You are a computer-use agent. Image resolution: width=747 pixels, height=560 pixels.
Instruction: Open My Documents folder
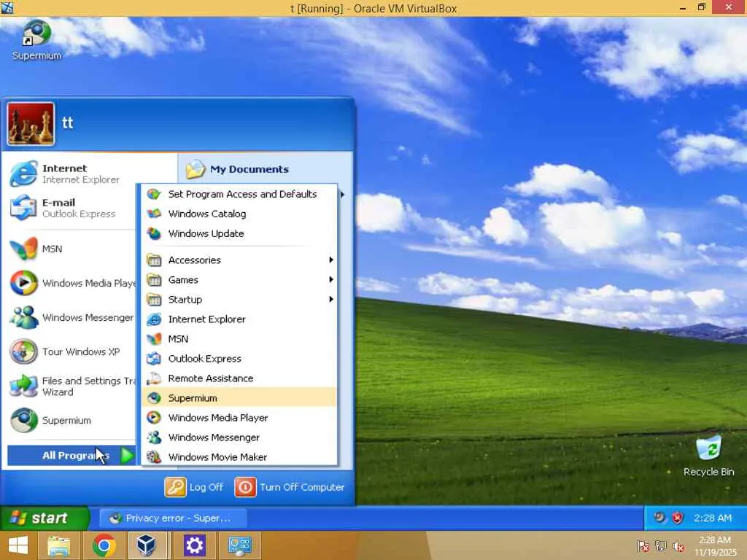237,169
